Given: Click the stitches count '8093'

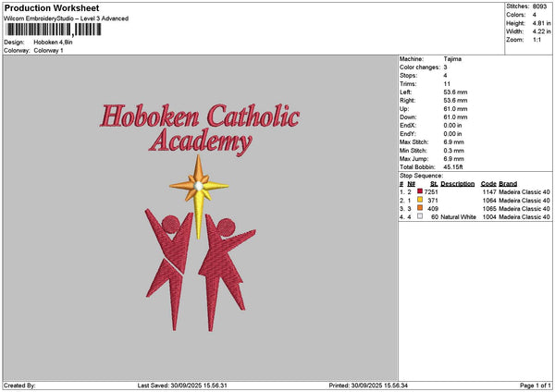Looking at the screenshot, I should pos(539,6).
